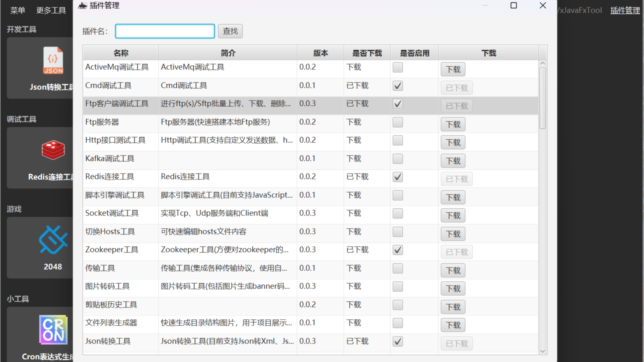Download the Kafka调试工具 plugin
The width and height of the screenshot is (644, 362).
(453, 161)
